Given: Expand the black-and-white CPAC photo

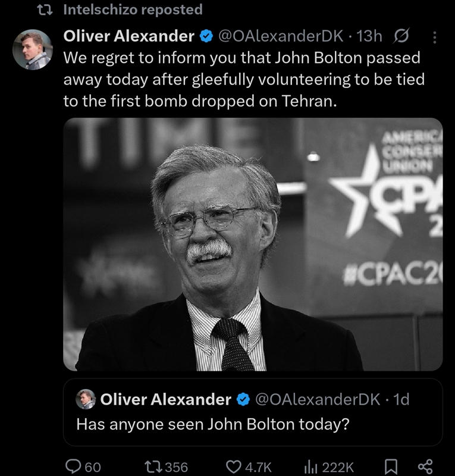Looking at the screenshot, I should click(253, 244).
